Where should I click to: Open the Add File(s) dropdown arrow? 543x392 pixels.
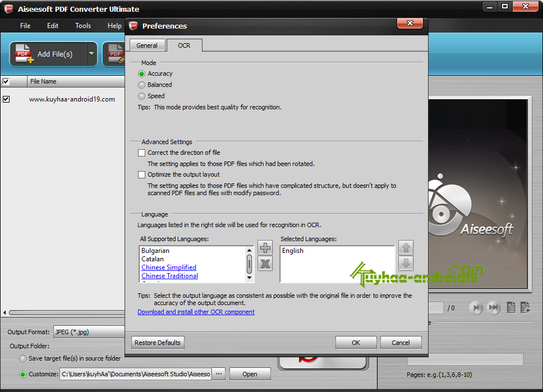(92, 54)
